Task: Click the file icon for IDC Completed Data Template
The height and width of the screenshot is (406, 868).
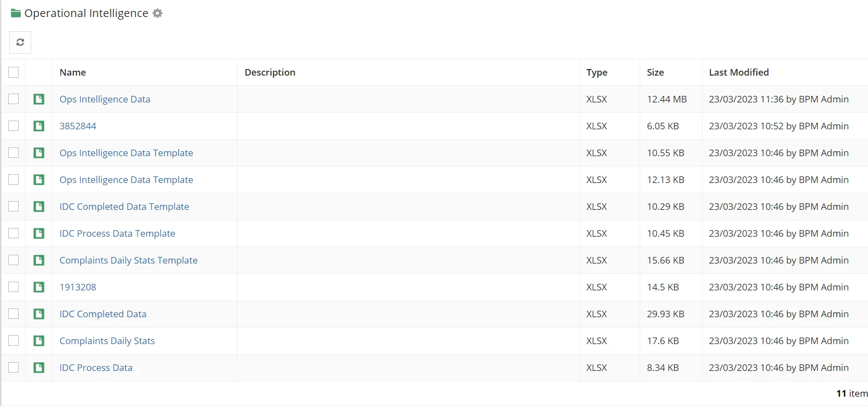Action: (x=39, y=207)
